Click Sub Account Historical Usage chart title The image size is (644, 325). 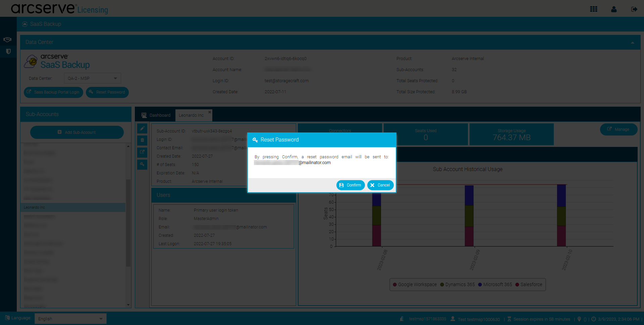click(468, 169)
